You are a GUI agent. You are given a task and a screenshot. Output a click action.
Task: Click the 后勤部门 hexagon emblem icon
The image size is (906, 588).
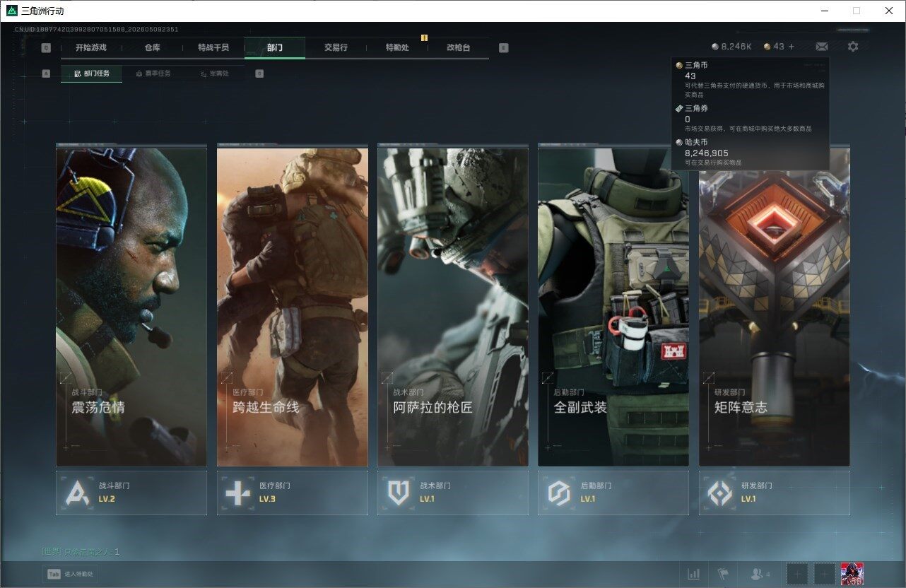point(558,493)
